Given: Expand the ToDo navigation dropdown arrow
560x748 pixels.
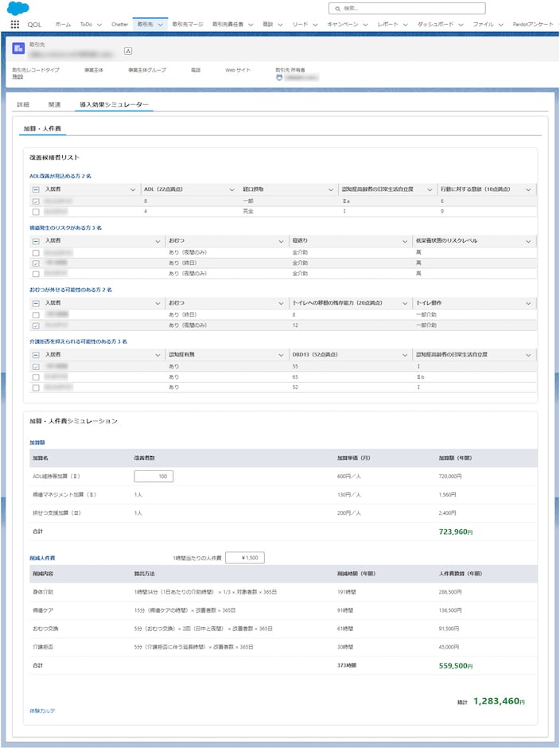Looking at the screenshot, I should coord(99,25).
